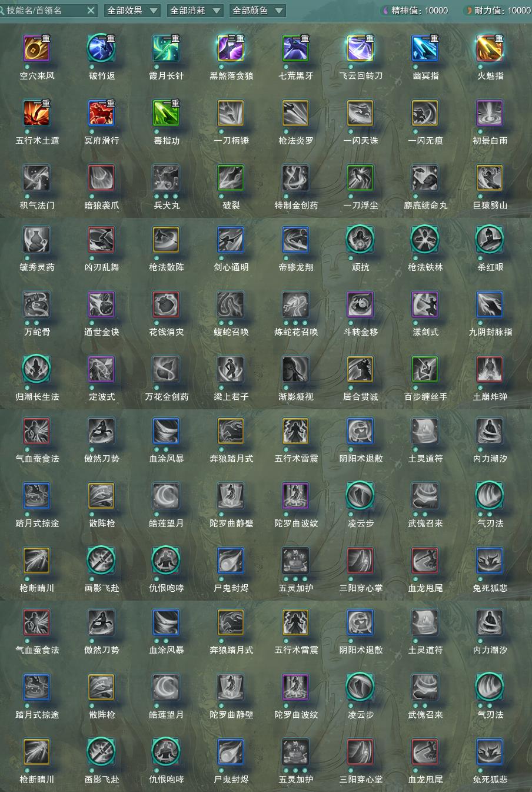Choose the 毒指功 skill icon
Viewport: 532px width, 792px height.
(x=167, y=113)
